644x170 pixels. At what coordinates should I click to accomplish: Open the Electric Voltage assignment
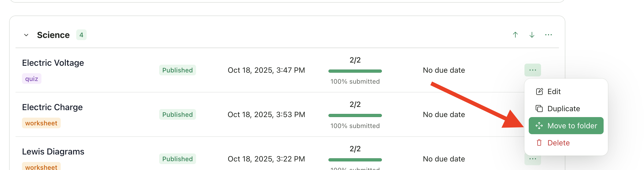pyautogui.click(x=52, y=63)
